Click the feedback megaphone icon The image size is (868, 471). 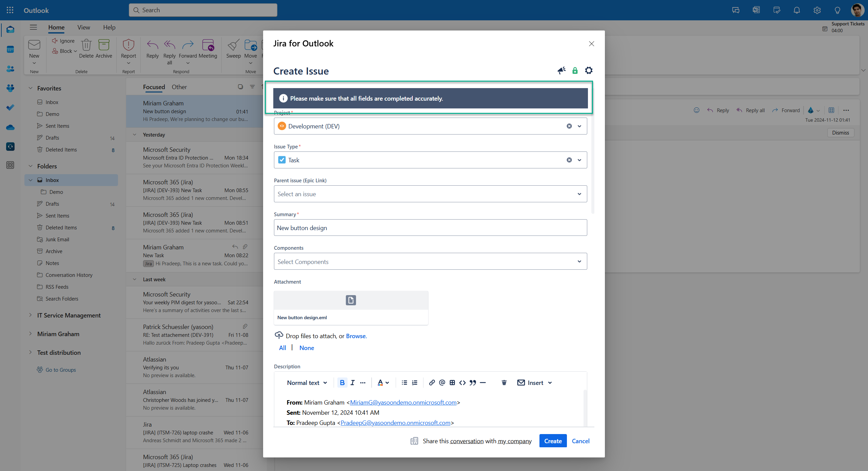point(561,70)
